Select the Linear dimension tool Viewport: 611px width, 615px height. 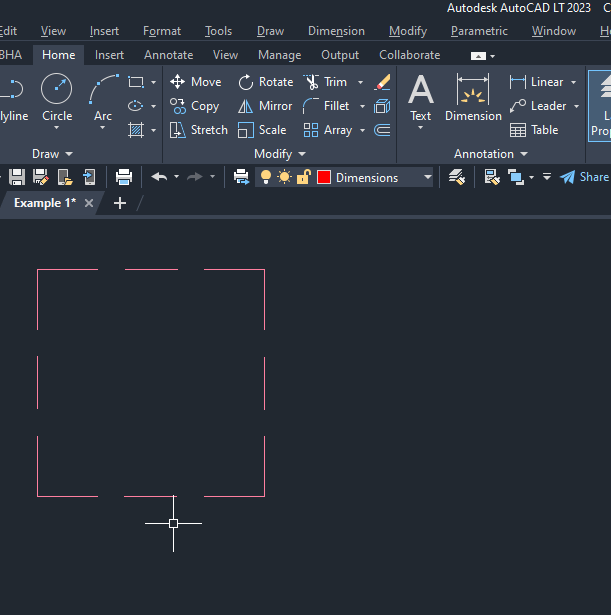click(536, 82)
